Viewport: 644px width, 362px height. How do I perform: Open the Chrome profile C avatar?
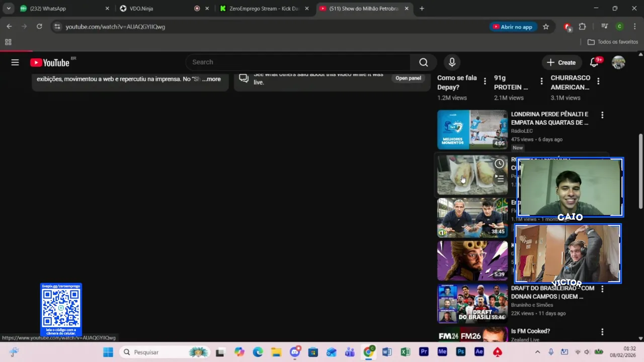[x=619, y=27]
